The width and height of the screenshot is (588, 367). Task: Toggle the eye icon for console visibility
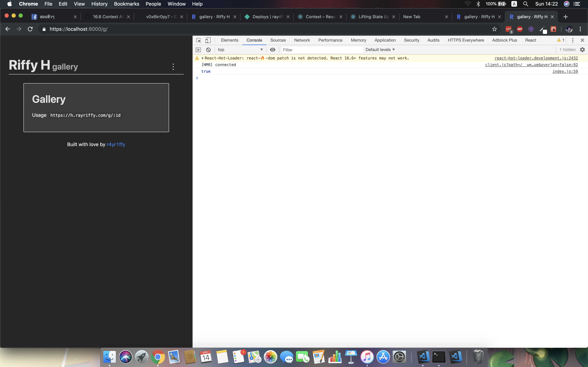click(x=273, y=49)
